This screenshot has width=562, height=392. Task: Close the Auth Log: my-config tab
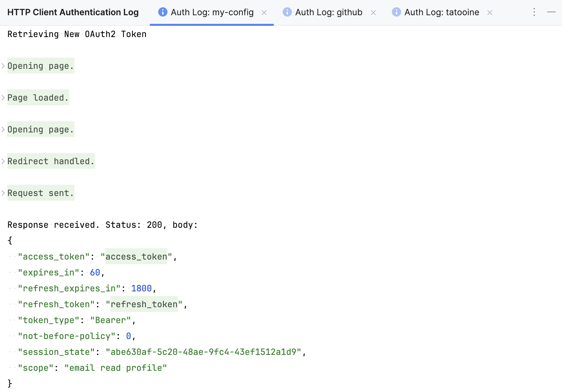click(x=264, y=12)
